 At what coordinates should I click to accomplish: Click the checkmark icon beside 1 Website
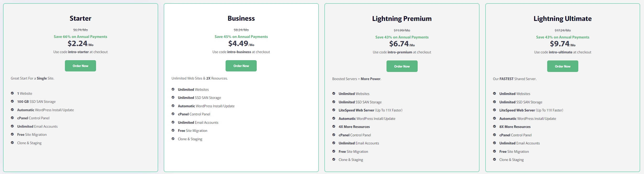pos(12,93)
